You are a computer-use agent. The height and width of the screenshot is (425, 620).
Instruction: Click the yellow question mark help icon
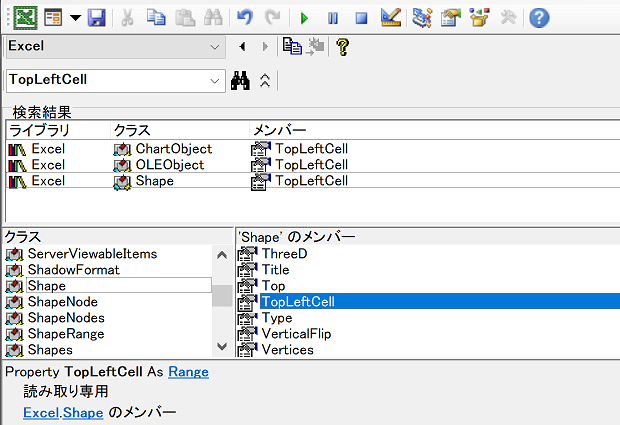(x=342, y=47)
